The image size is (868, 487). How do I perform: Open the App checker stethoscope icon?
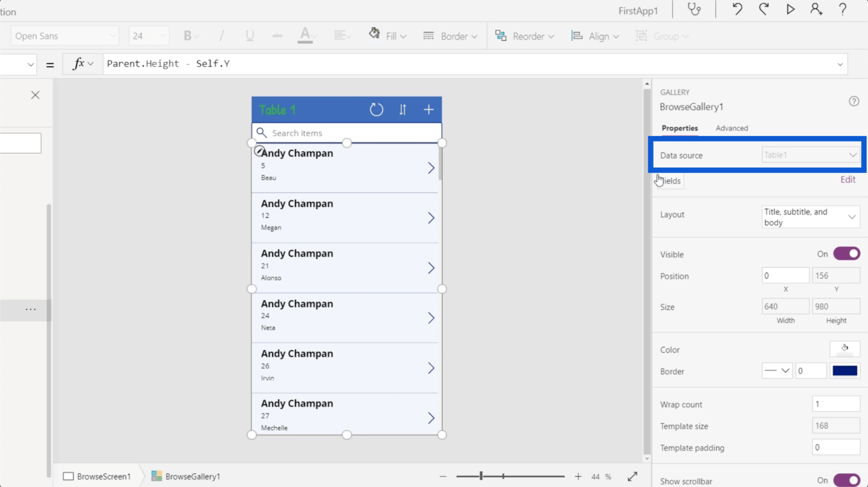pos(694,9)
